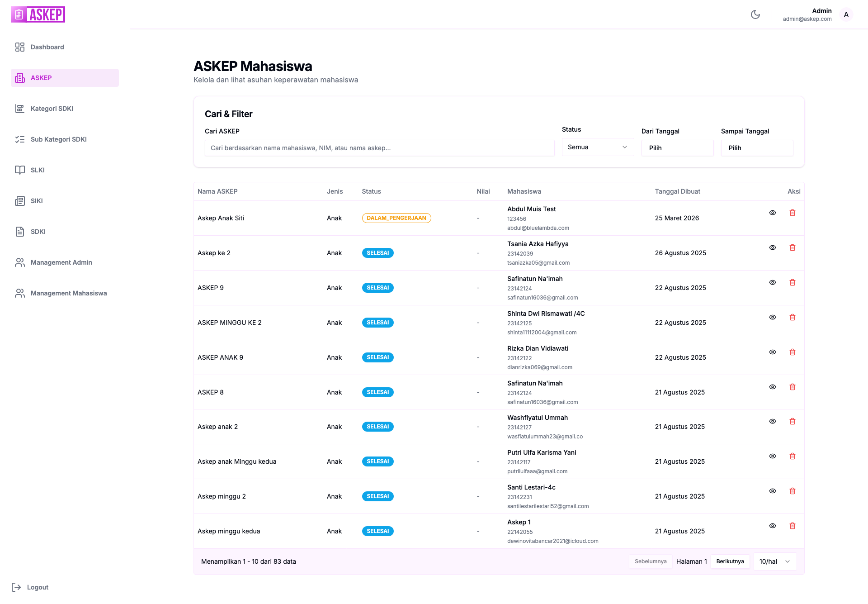Open the Admin avatar circle
Viewport: 868px width, 604px height.
click(846, 14)
